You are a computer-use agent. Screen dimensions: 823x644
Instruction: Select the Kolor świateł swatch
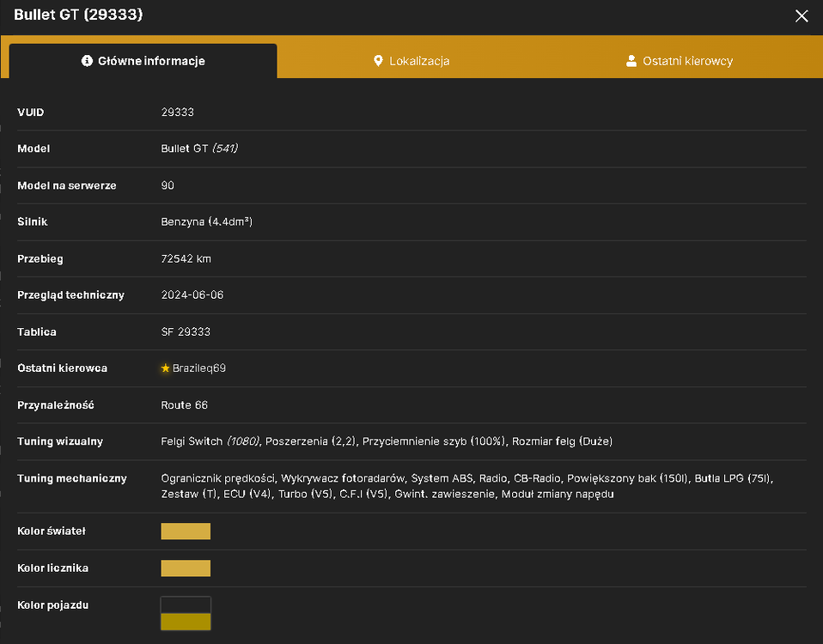click(x=186, y=531)
